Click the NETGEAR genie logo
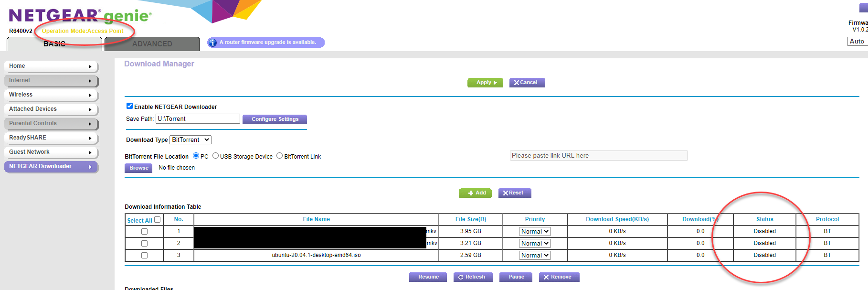Screen dimensions: 868x290 tap(80, 16)
